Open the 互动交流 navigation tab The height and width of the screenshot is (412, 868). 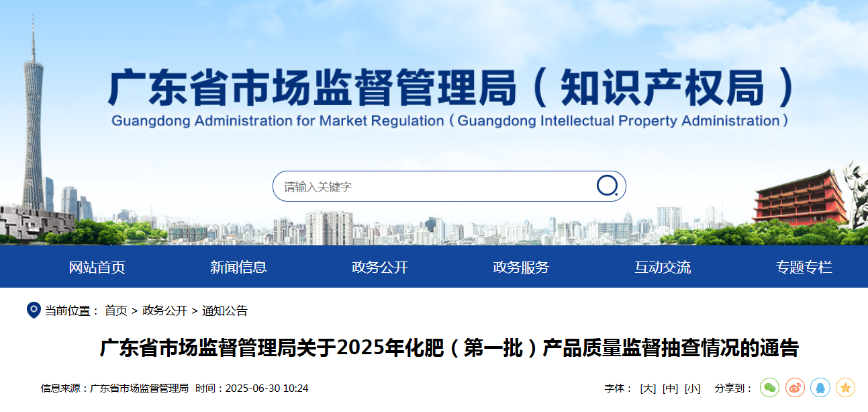[663, 267]
